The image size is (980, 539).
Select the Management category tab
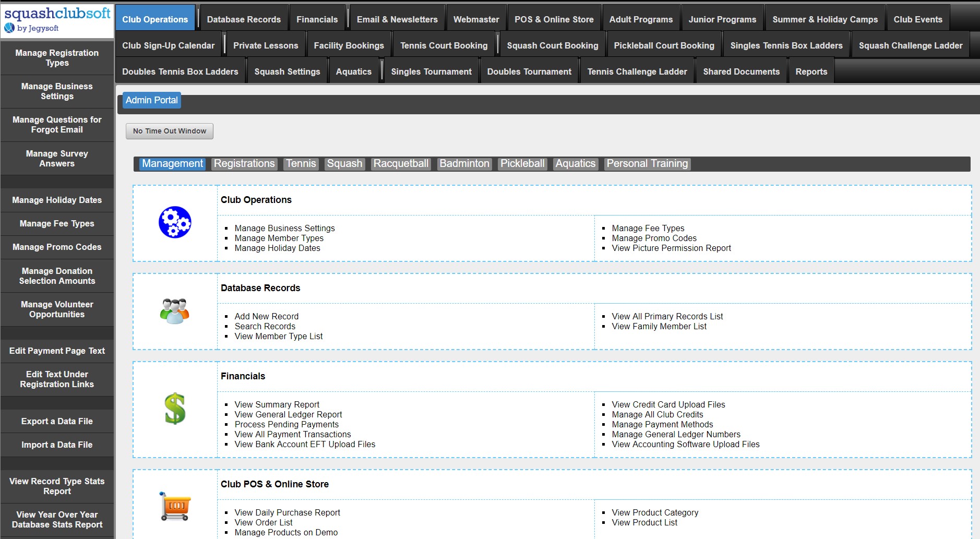coord(172,164)
